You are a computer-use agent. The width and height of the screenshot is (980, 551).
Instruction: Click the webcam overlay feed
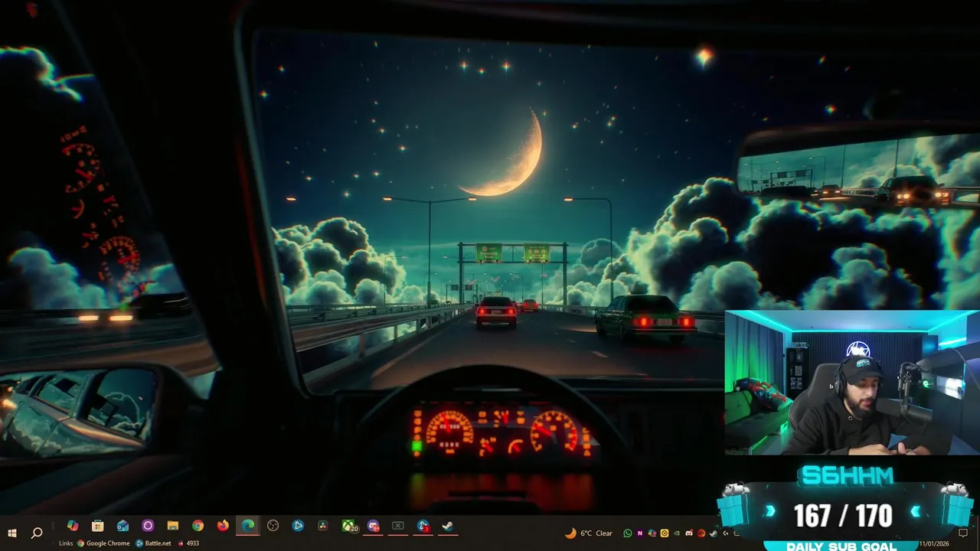(851, 383)
